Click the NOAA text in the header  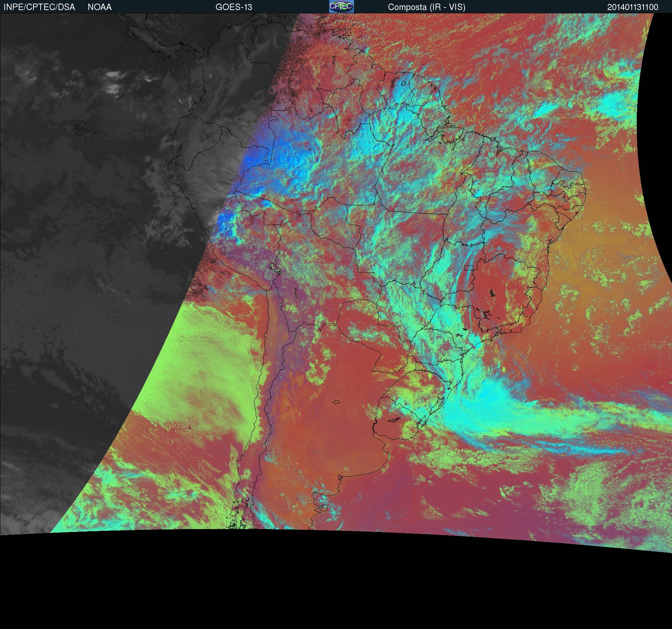point(100,7)
